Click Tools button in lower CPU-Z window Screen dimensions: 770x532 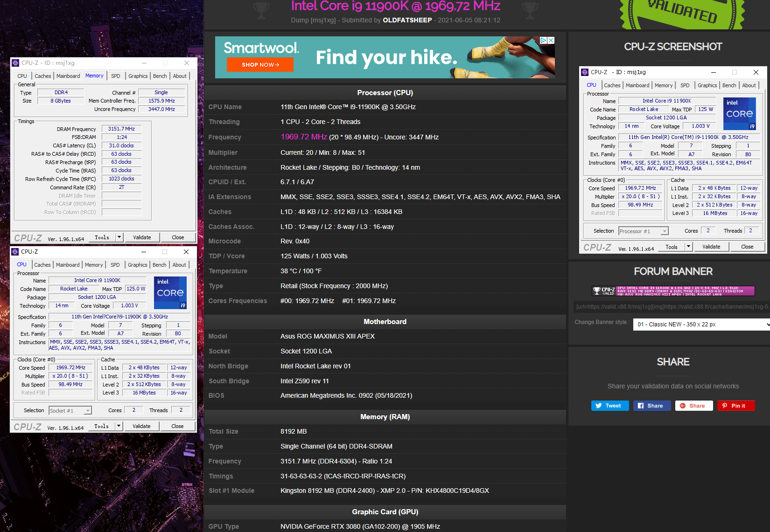(102, 426)
